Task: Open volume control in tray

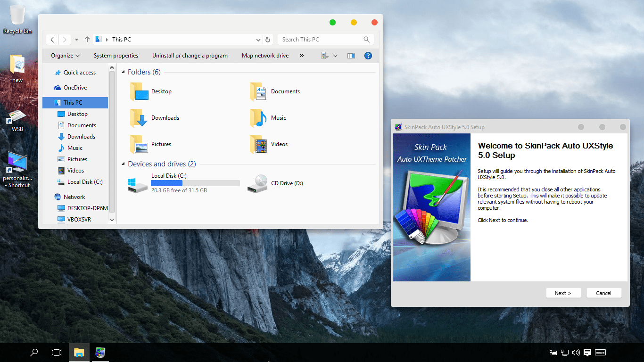Action: click(x=576, y=352)
